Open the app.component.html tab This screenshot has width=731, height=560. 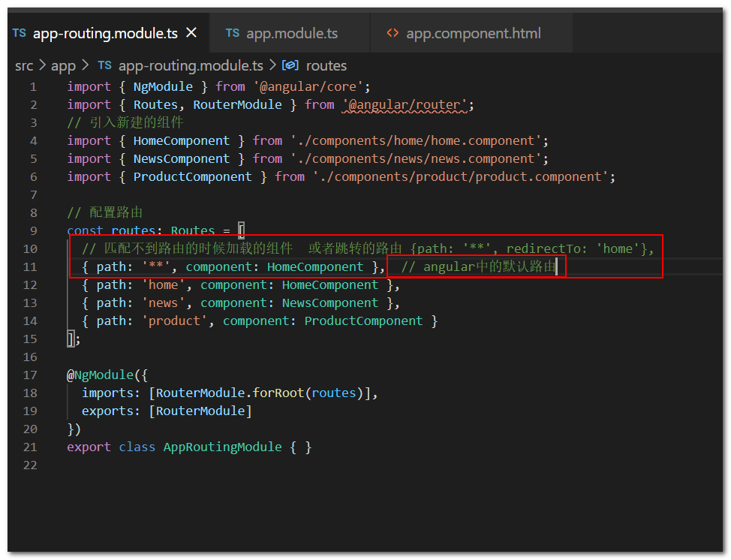pyautogui.click(x=471, y=33)
